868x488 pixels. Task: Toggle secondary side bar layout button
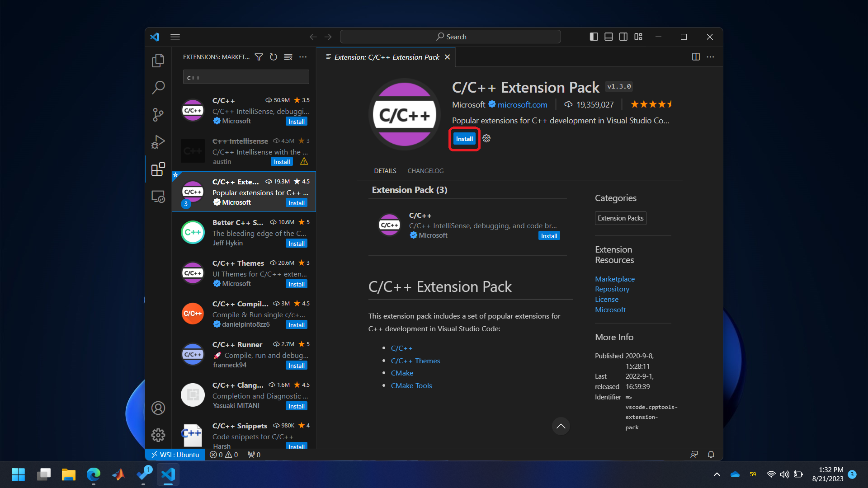[623, 37]
